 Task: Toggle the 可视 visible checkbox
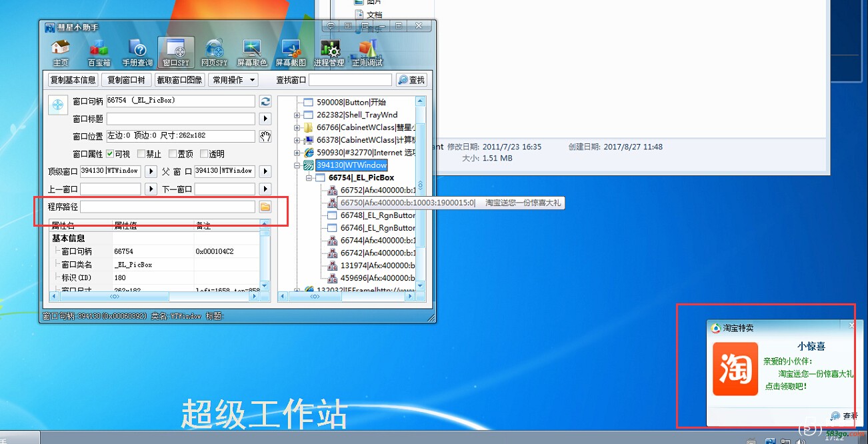pyautogui.click(x=110, y=154)
